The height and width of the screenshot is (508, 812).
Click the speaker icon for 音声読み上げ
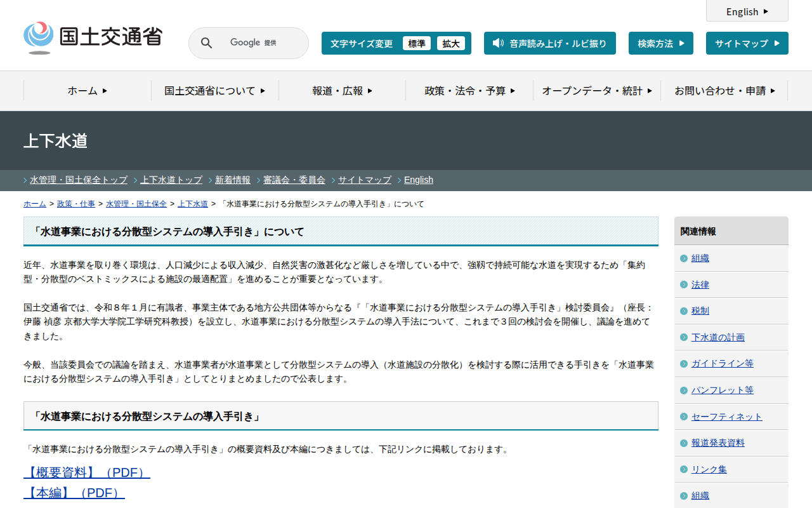498,43
